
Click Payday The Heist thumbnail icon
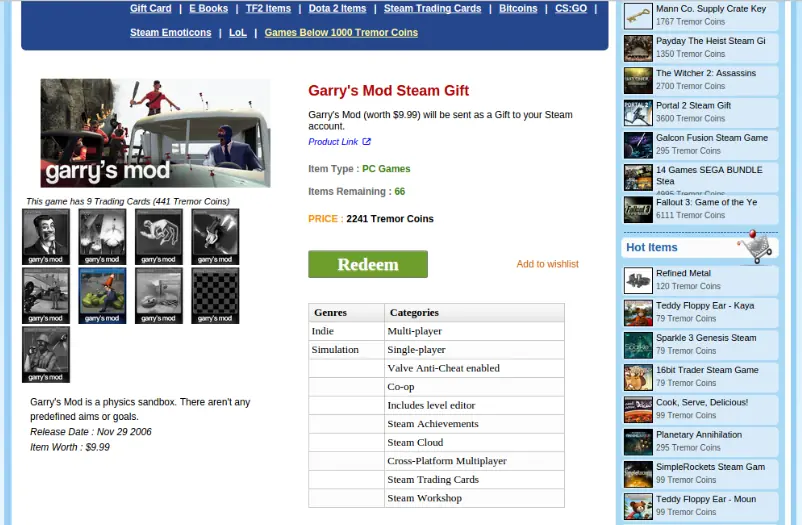(638, 48)
